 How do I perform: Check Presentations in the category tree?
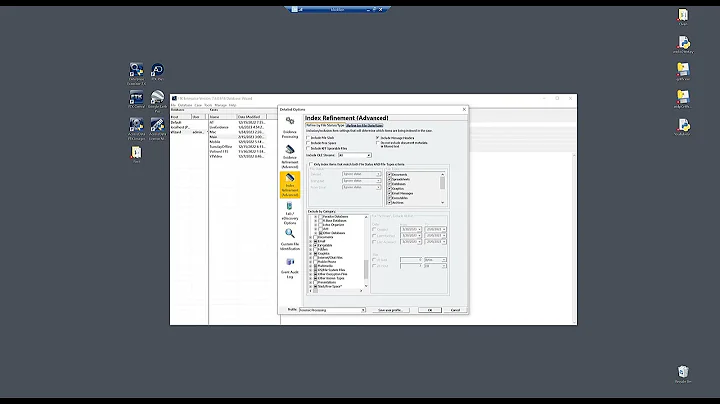coord(315,282)
